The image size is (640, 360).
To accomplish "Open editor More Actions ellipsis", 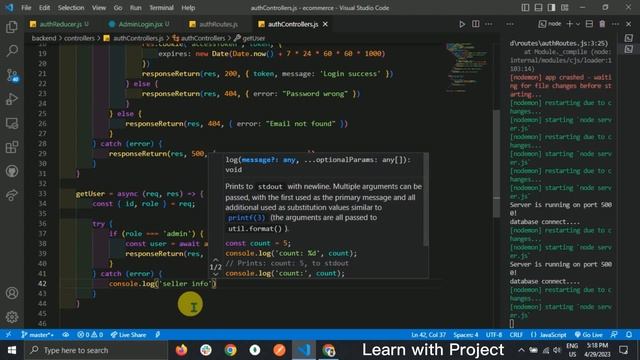I will [489, 24].
